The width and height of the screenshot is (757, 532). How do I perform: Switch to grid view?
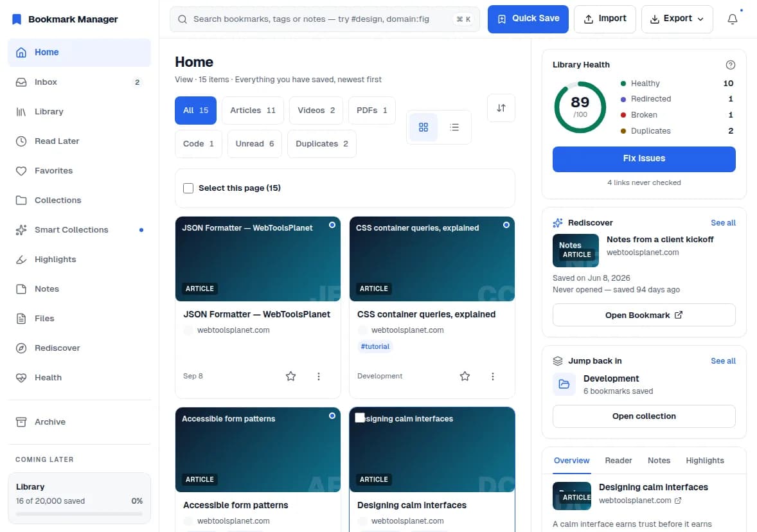click(x=423, y=127)
